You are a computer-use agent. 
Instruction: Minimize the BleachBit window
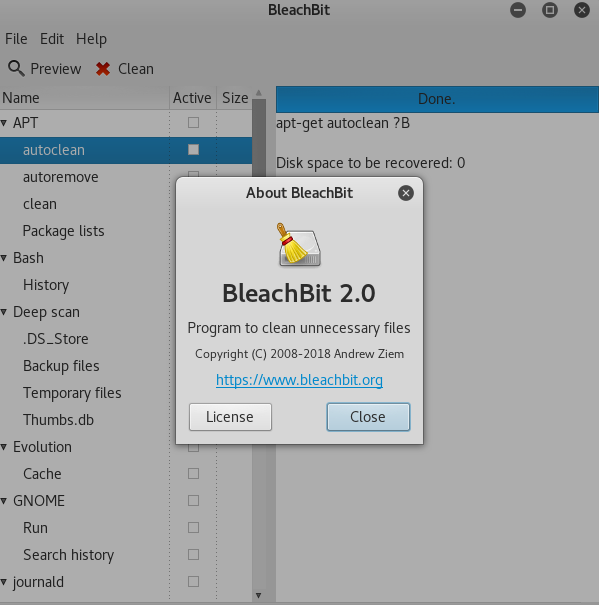pyautogui.click(x=518, y=10)
